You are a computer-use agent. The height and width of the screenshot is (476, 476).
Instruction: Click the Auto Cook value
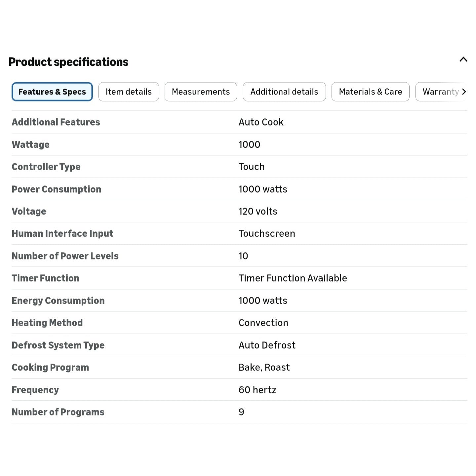click(x=261, y=122)
